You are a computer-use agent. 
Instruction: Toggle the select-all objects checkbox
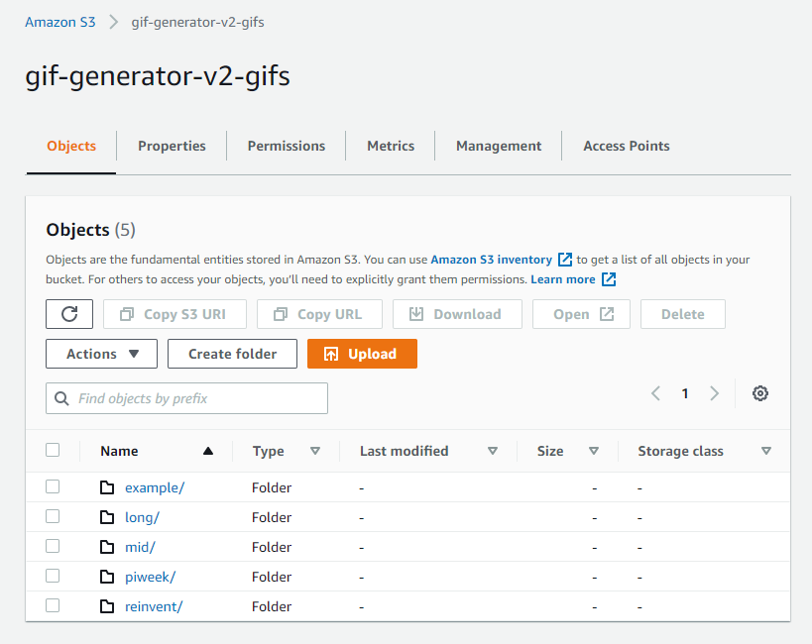pos(53,450)
